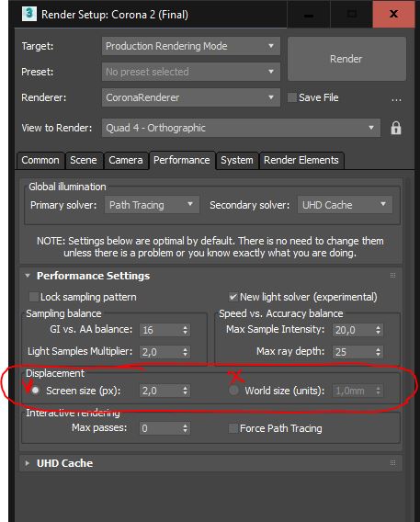Switch to the Scene tab
Viewport: 420px width, 522px height.
[84, 160]
